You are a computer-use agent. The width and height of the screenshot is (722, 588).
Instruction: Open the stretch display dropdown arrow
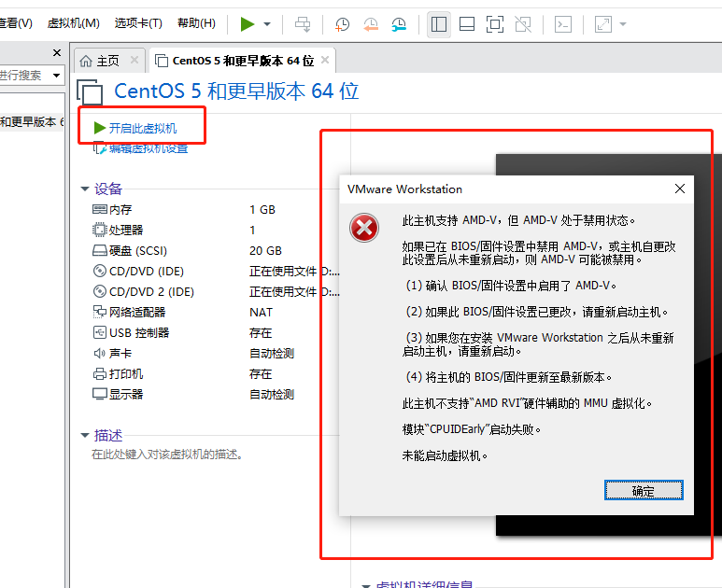point(623,24)
